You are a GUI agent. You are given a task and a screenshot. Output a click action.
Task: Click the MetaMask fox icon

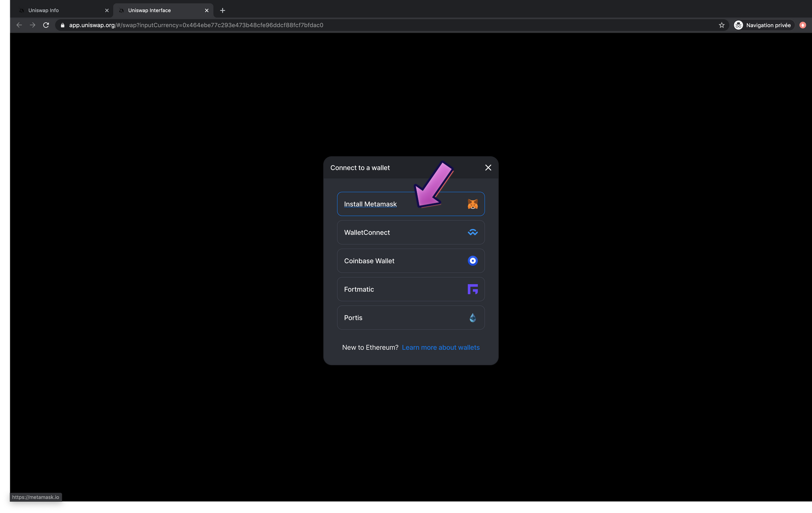click(473, 204)
